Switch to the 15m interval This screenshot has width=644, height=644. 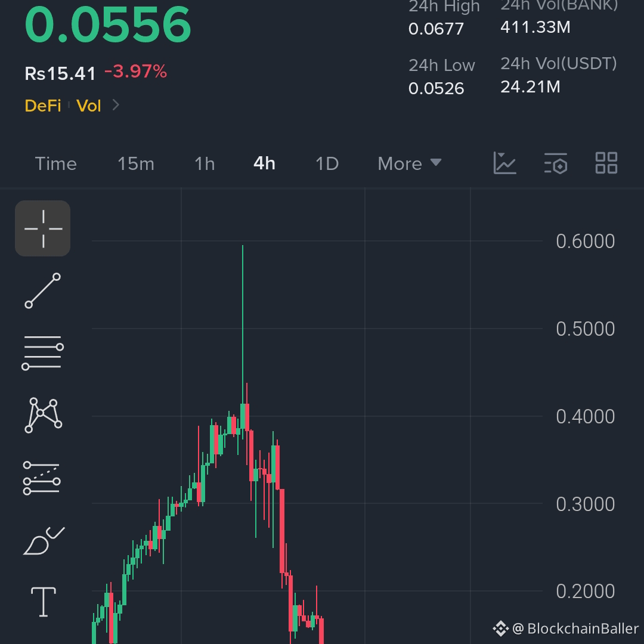click(136, 163)
